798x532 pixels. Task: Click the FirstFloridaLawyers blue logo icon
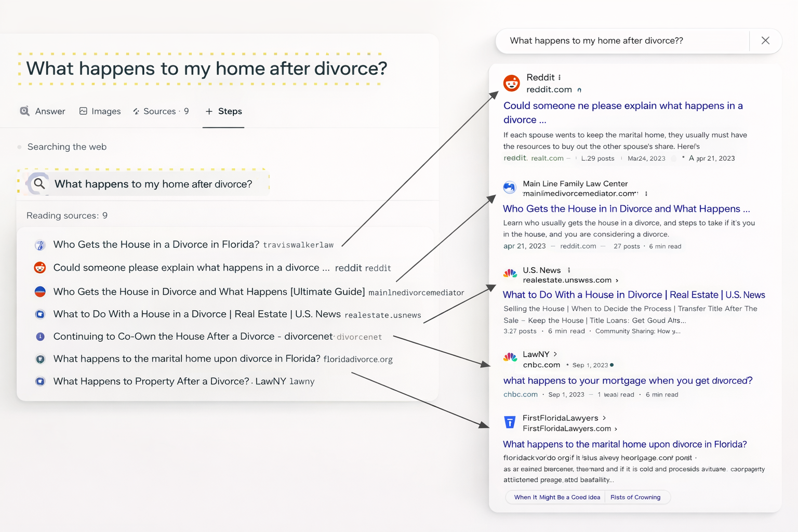point(510,422)
